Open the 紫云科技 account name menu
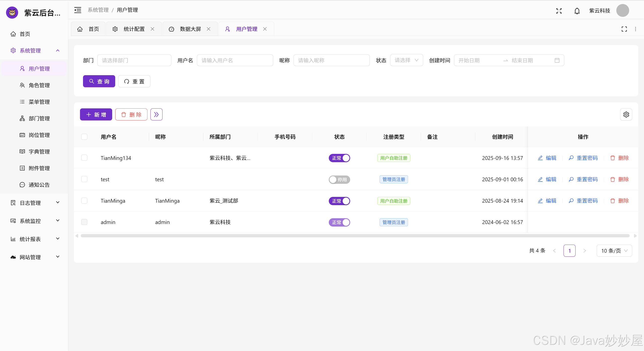Screen dimensions: 644x351 [x=600, y=11]
